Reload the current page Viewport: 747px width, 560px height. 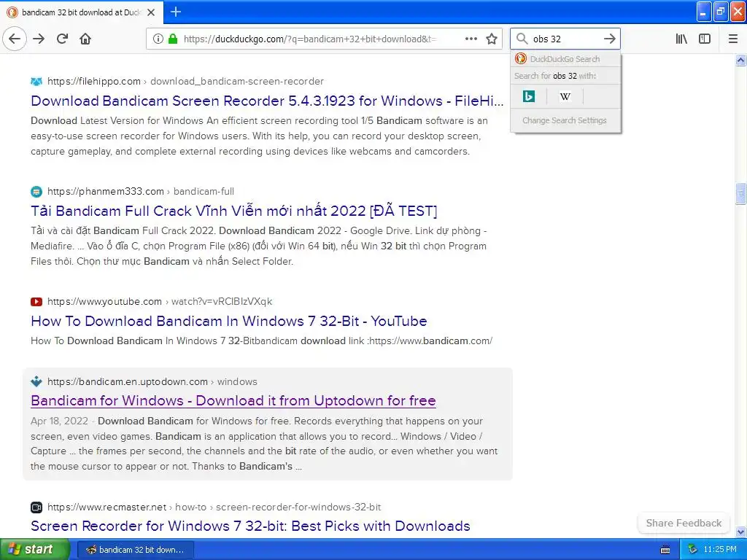pos(62,39)
